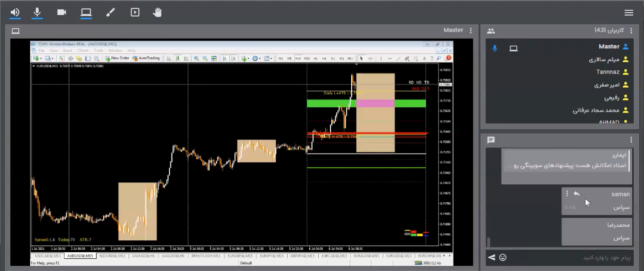This screenshot has height=271, width=644.
Task: Mute the speaker audio icon
Action: [15, 13]
